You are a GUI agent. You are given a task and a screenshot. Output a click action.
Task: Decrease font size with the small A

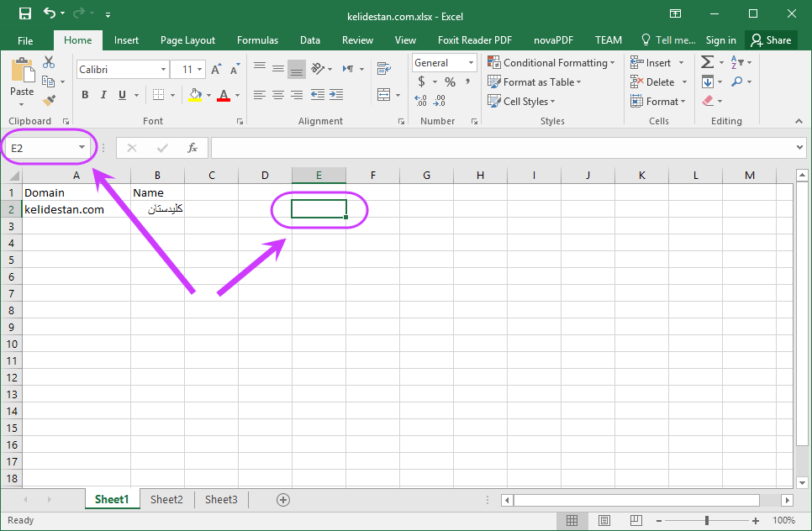pos(235,70)
